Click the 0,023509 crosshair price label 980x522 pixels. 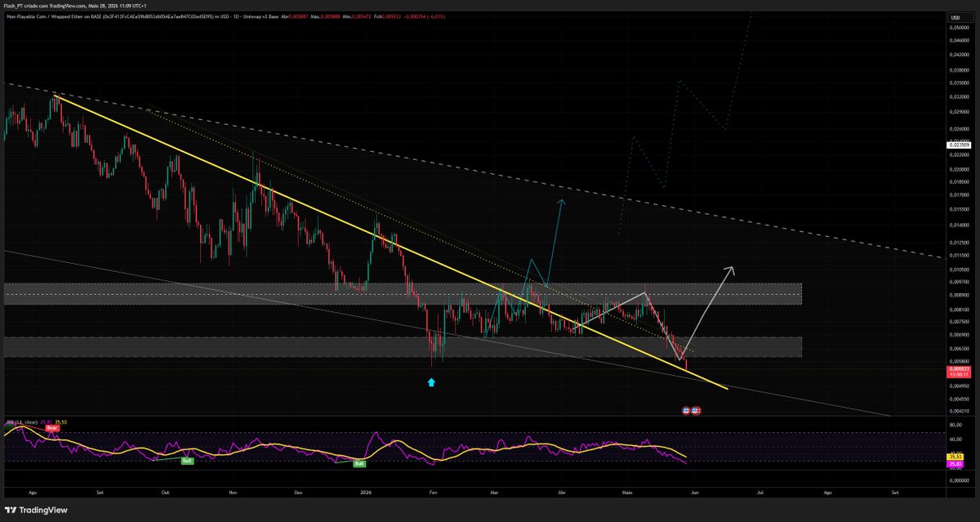coord(957,145)
